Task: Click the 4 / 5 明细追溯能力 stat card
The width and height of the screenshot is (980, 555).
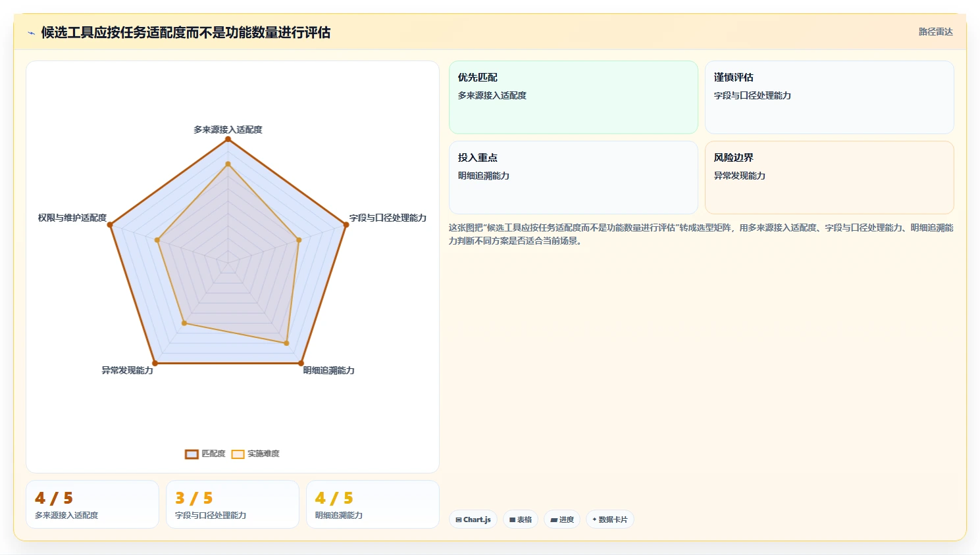Action: [x=373, y=504]
